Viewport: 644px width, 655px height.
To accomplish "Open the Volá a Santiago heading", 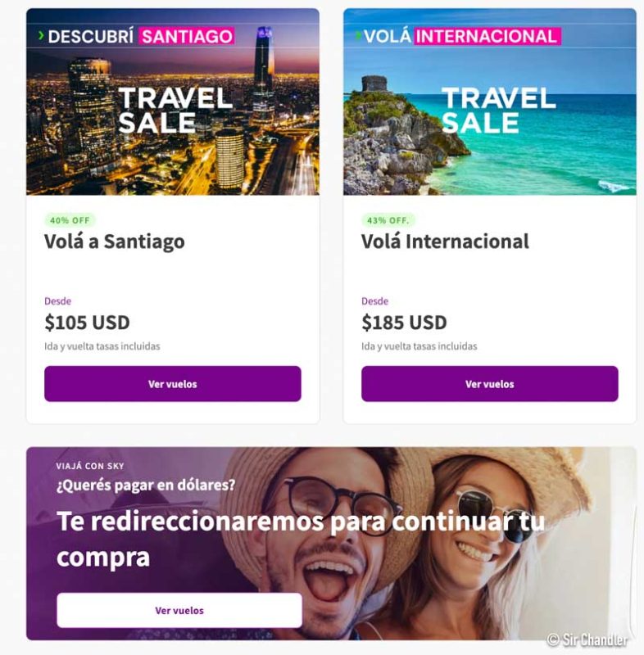I will [x=115, y=242].
